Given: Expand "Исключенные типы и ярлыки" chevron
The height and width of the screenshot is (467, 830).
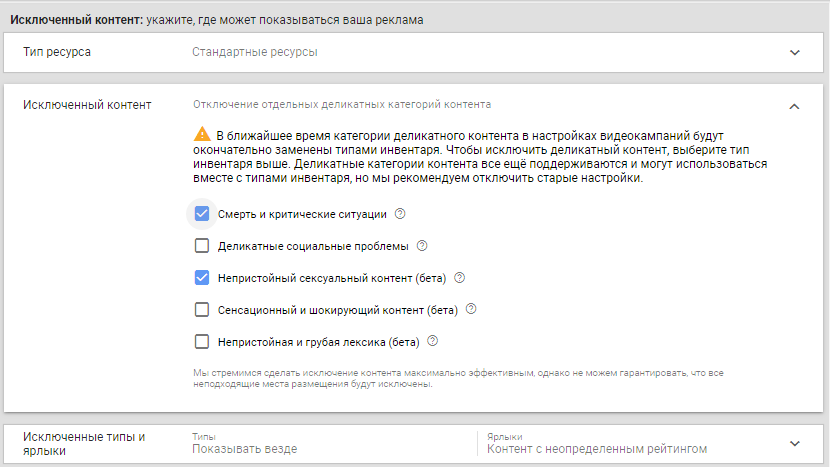Looking at the screenshot, I should tap(795, 443).
